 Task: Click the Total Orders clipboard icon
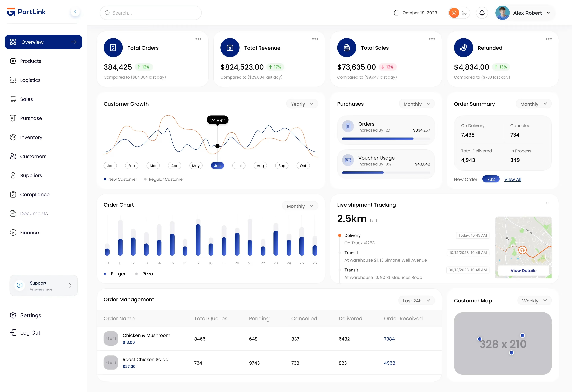[113, 48]
